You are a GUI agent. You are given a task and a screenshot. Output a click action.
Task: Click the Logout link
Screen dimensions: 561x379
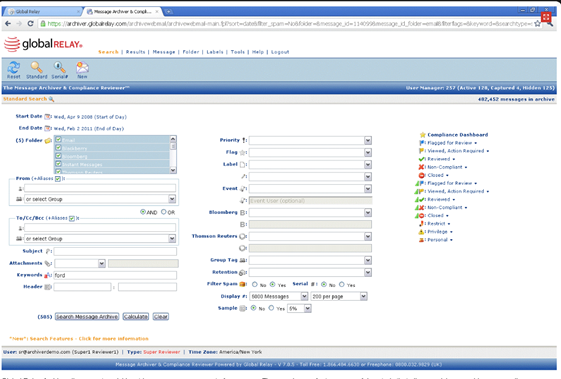click(280, 52)
